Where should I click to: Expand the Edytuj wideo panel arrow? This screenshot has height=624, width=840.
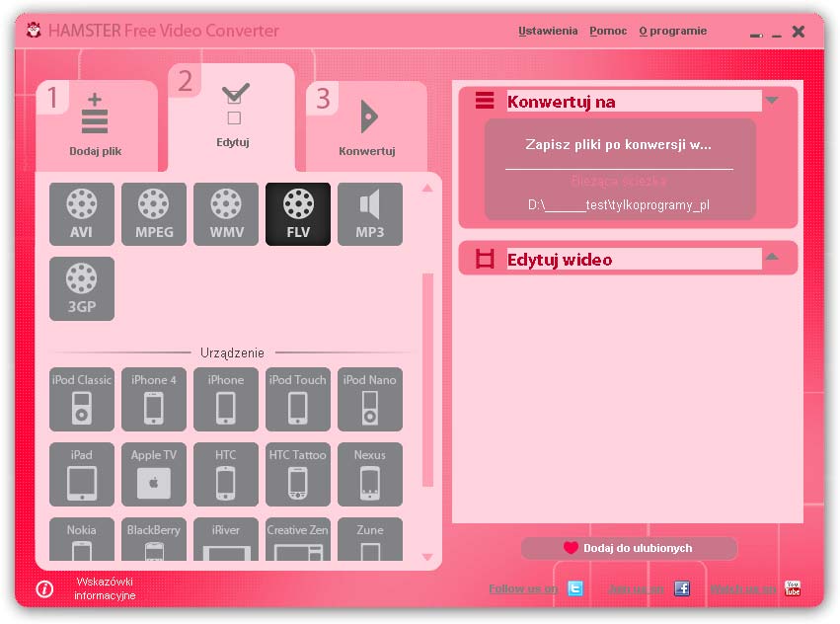[772, 257]
